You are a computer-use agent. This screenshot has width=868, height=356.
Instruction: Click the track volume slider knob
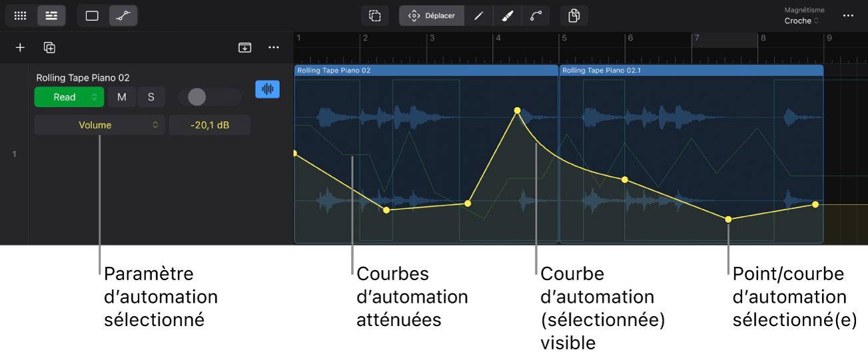(x=197, y=97)
